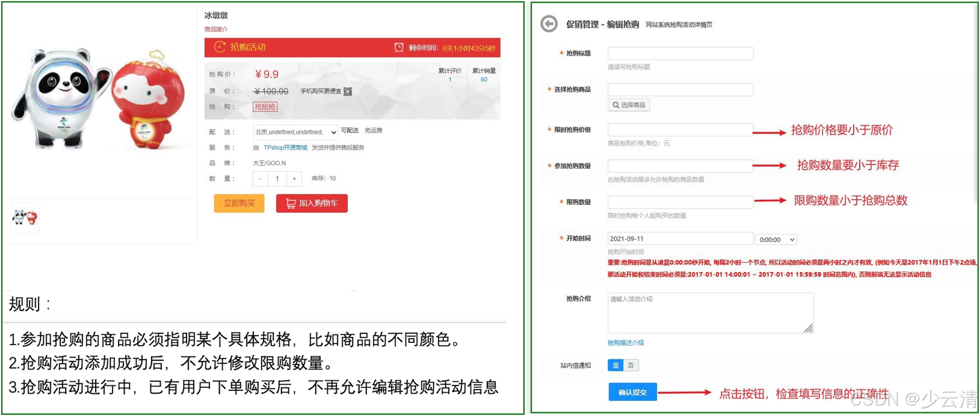The width and height of the screenshot is (980, 416).
Task: Click the 抢购价 ¥9.9 price
Action: [x=267, y=74]
